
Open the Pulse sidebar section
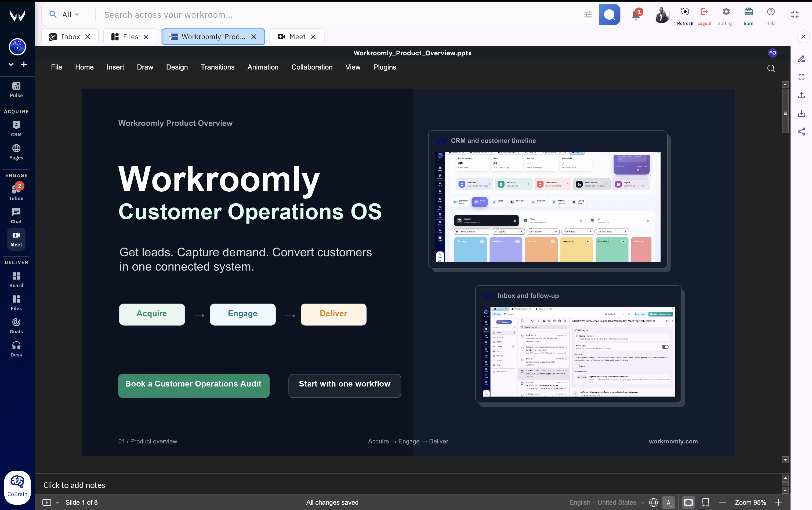(x=16, y=90)
